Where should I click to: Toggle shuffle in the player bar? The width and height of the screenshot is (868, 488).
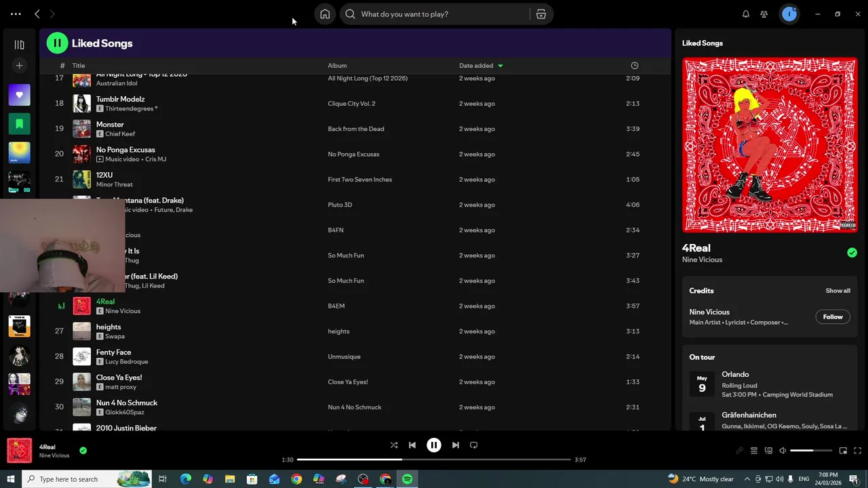[394, 445]
